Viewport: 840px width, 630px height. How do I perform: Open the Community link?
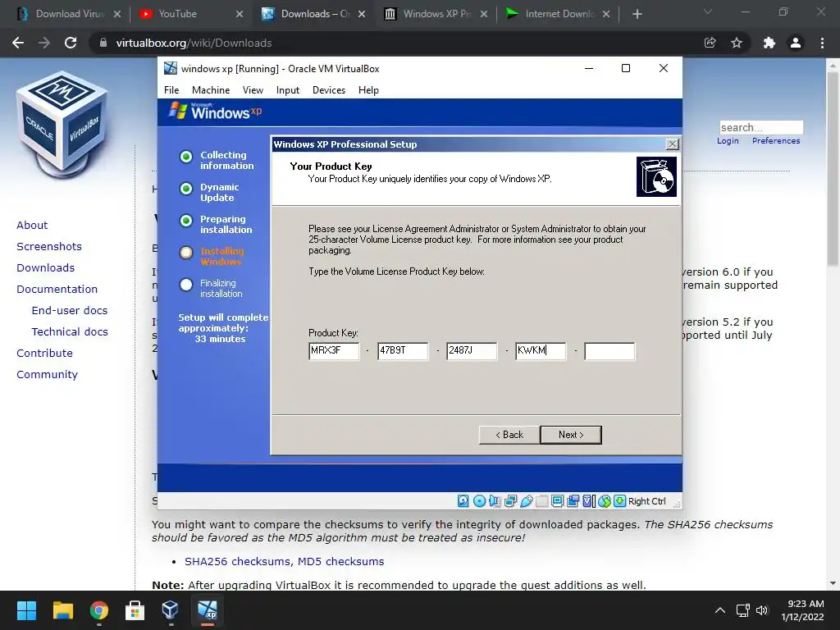click(47, 374)
